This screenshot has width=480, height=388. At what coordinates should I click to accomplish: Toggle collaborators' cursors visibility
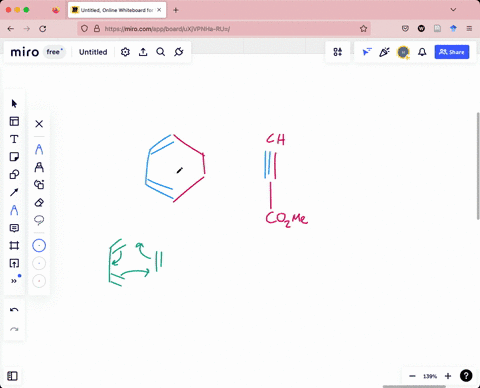367,52
